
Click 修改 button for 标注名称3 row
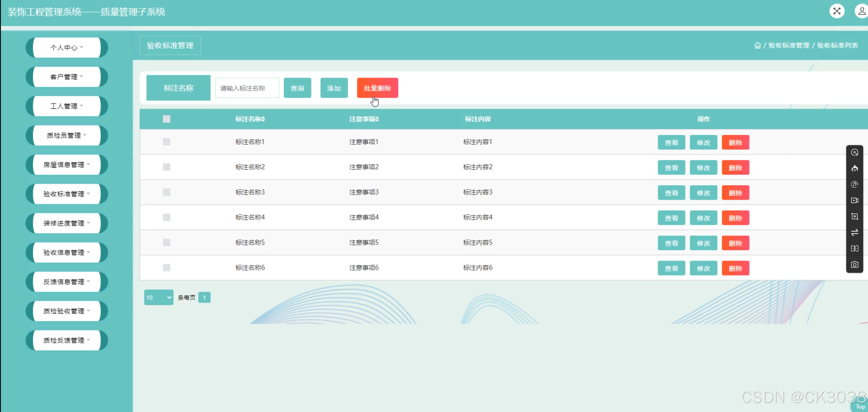[x=703, y=193]
